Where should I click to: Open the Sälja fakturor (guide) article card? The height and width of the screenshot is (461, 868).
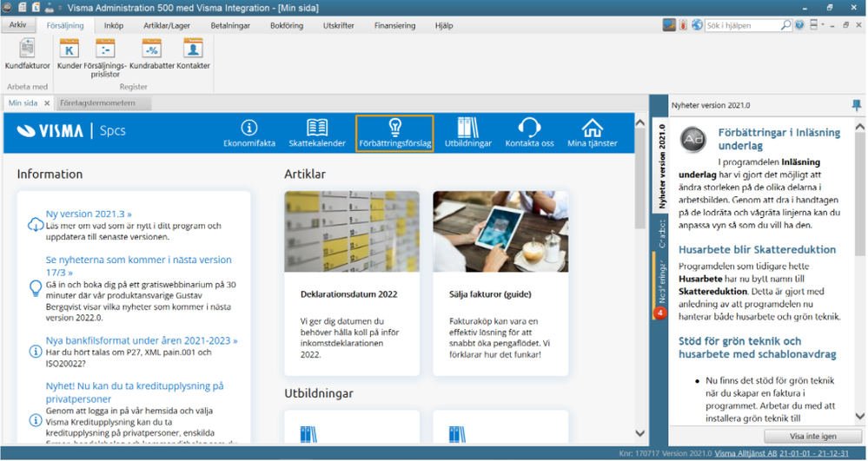tap(500, 283)
